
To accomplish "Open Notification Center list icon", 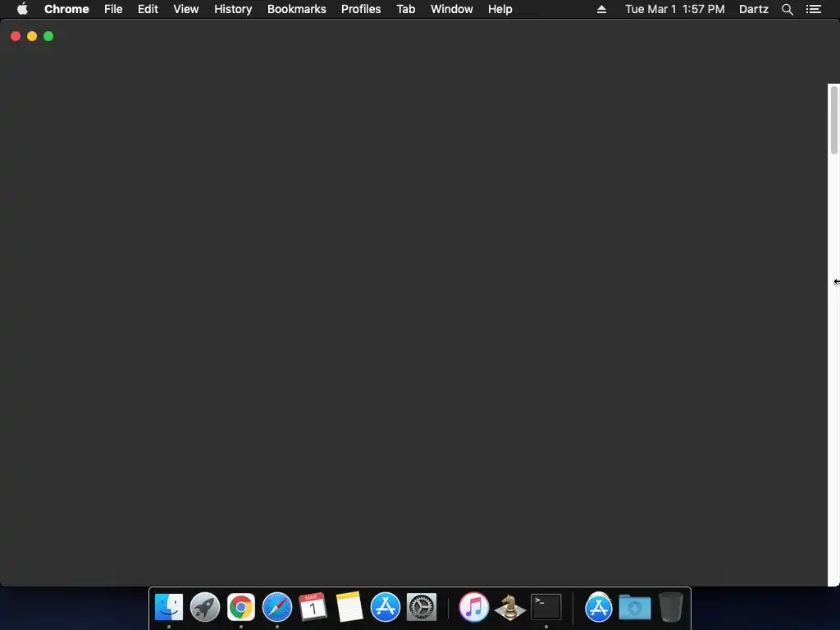I will (814, 9).
